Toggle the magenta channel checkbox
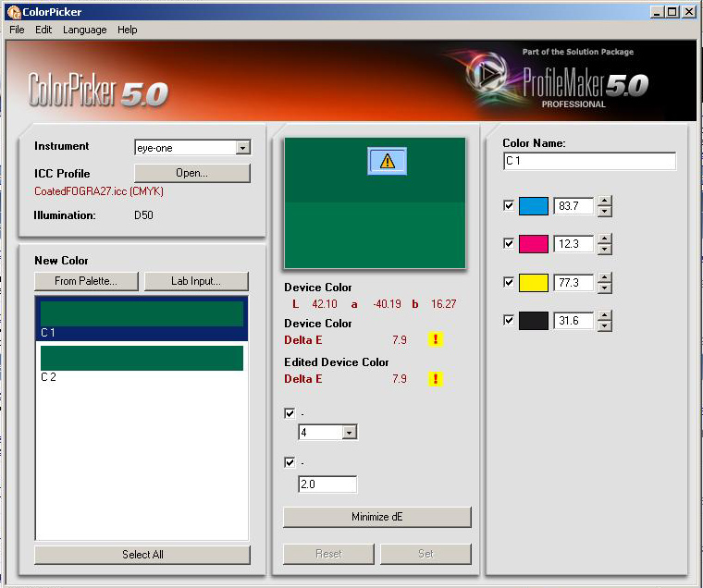703x588 pixels. [x=509, y=244]
